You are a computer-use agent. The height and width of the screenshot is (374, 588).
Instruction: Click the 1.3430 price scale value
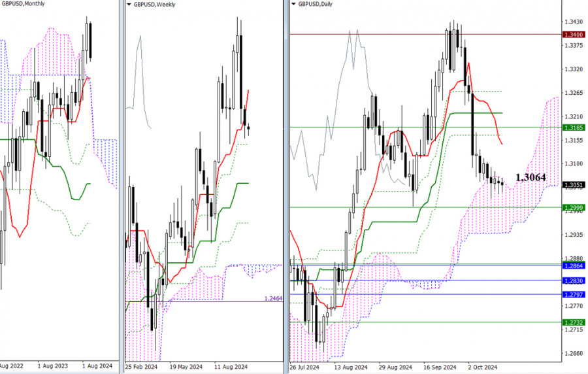574,22
